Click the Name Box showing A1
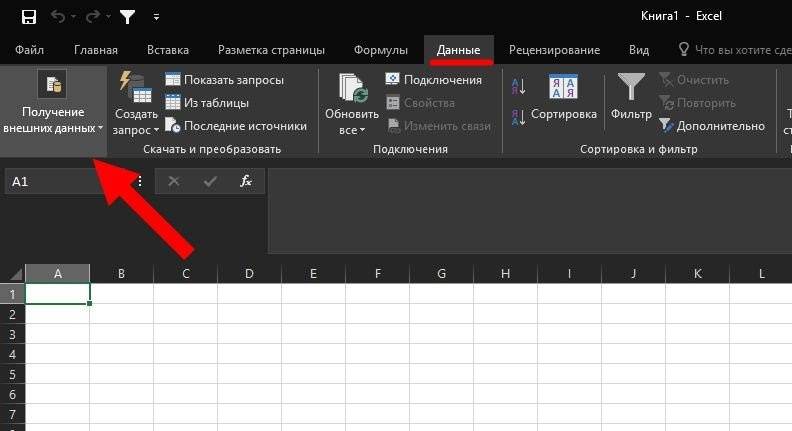The image size is (792, 431). tap(65, 182)
